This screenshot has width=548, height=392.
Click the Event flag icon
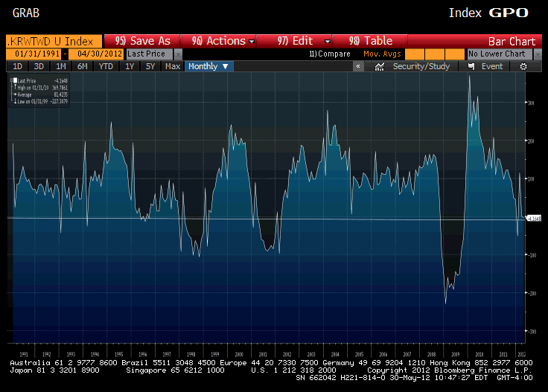pos(471,66)
